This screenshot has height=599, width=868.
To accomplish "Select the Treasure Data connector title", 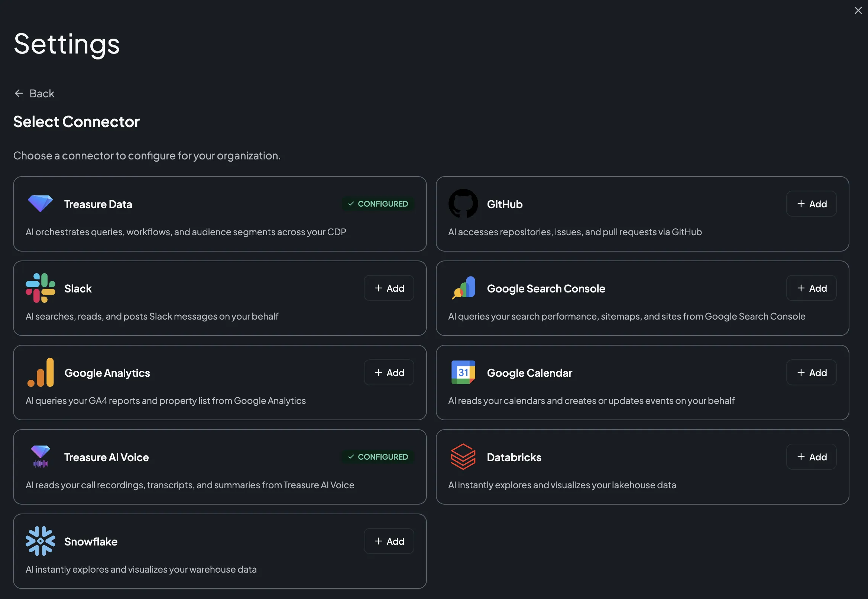I will point(98,204).
